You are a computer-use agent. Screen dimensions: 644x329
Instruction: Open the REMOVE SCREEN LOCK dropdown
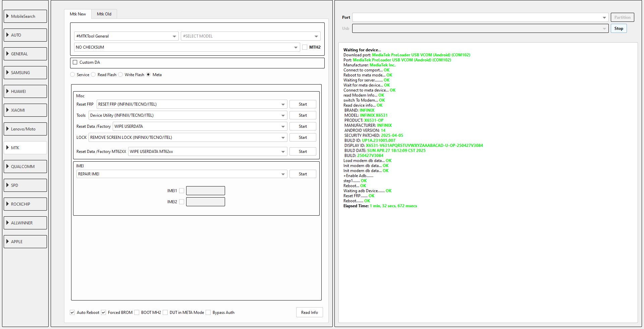(x=188, y=137)
